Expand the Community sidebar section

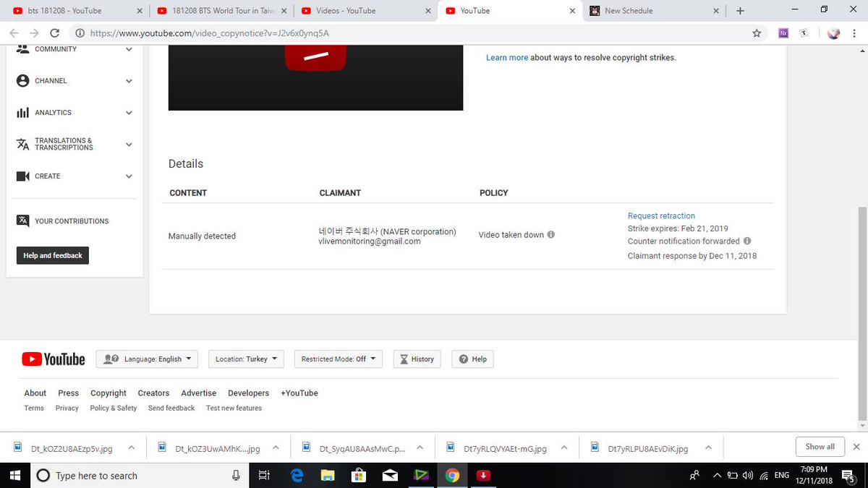click(129, 49)
